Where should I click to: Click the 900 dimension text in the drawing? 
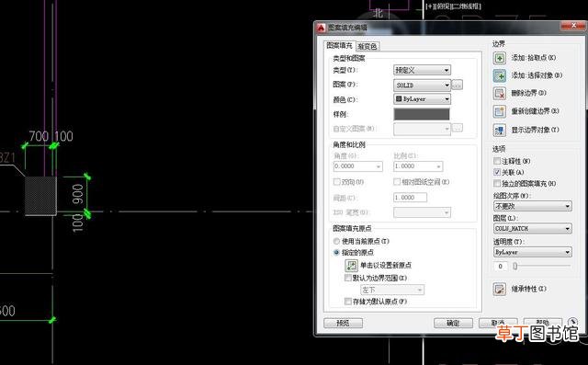pos(77,194)
